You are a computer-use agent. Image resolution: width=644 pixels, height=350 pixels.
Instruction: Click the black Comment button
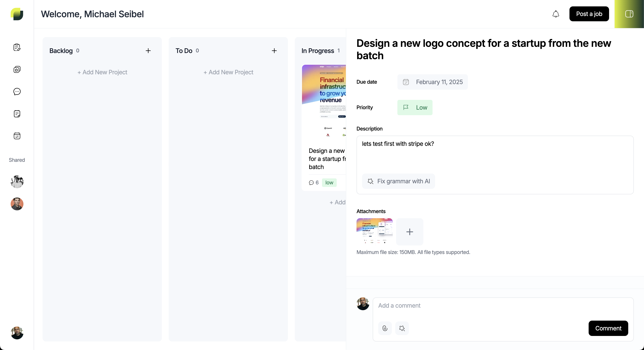608,328
